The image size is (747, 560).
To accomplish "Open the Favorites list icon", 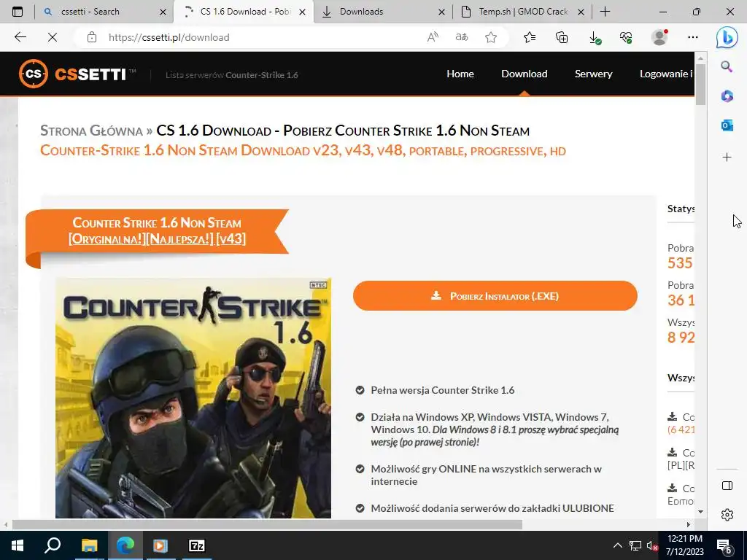I will click(x=530, y=37).
